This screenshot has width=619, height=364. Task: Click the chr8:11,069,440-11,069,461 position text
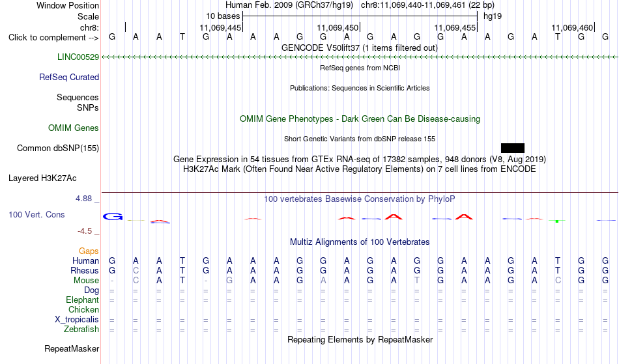427,5
